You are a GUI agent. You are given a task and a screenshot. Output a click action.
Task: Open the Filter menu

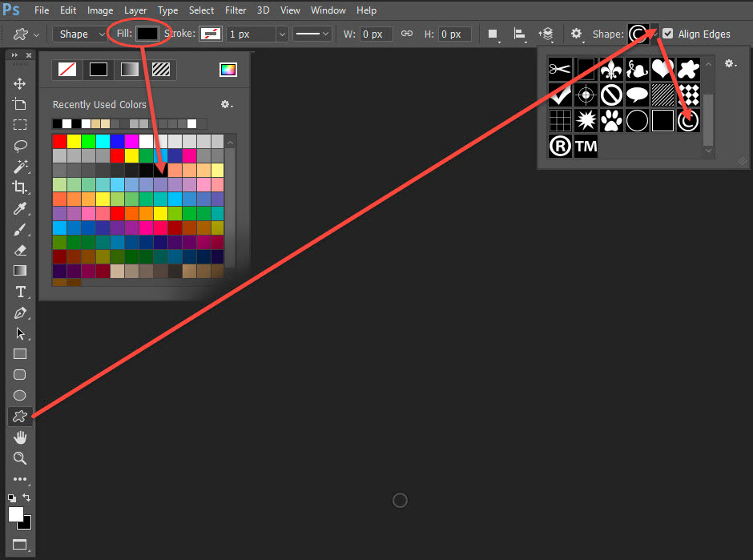tap(236, 10)
